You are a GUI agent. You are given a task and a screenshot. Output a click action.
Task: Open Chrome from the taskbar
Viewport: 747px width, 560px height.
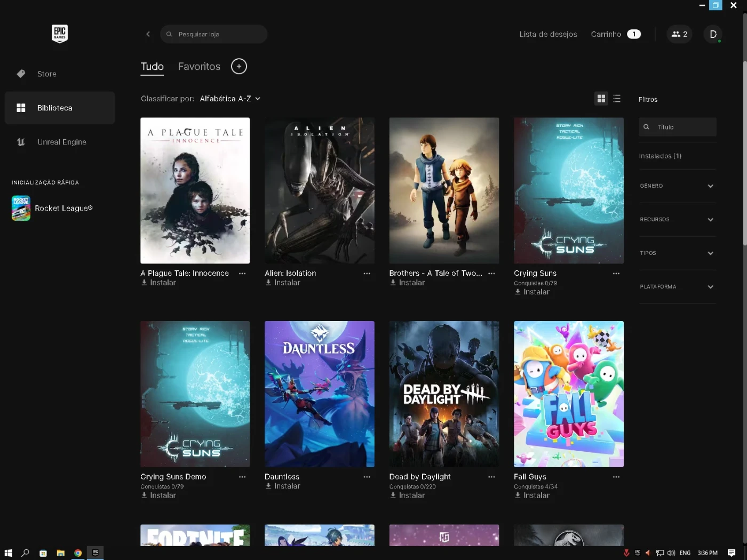tap(78, 553)
